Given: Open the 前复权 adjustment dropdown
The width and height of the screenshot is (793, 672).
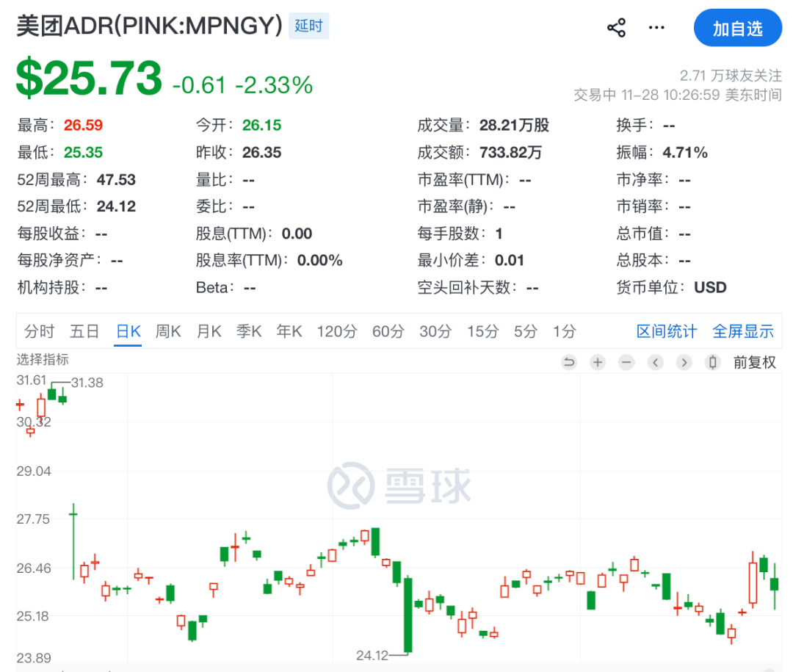Looking at the screenshot, I should pos(755,362).
